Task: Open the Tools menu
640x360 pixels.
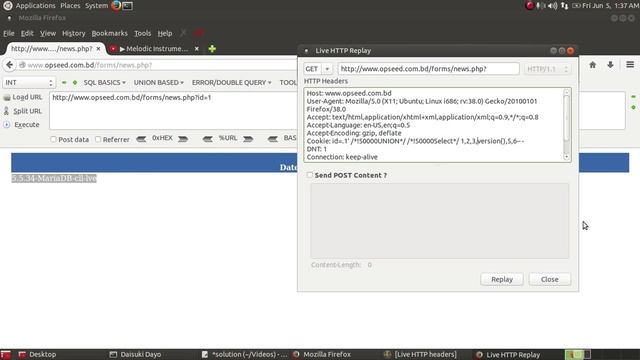Action: (x=142, y=33)
